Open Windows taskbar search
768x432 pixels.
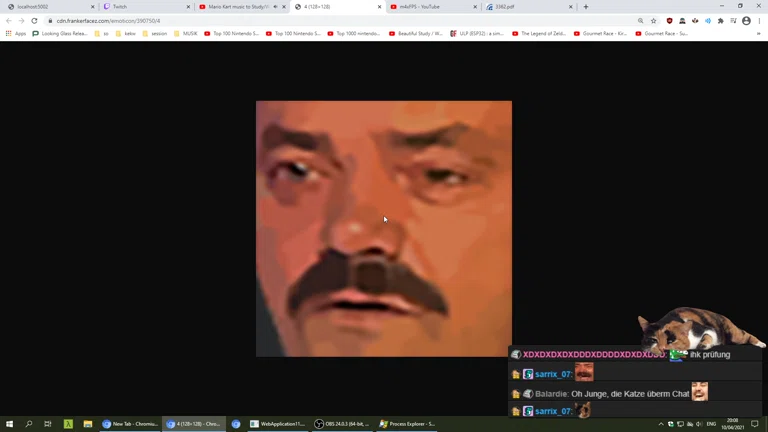[28, 424]
